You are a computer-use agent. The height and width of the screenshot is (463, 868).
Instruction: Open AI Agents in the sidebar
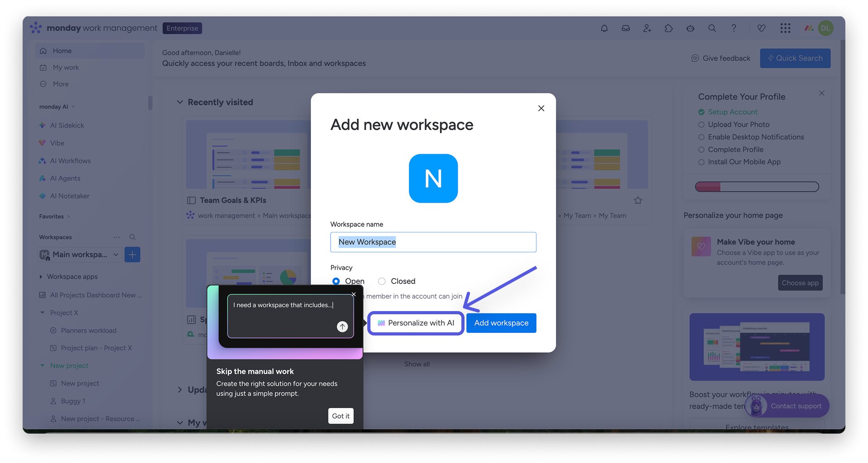pyautogui.click(x=65, y=178)
